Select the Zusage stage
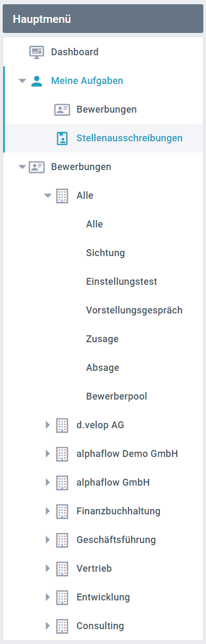This screenshot has width=206, height=644. [102, 339]
